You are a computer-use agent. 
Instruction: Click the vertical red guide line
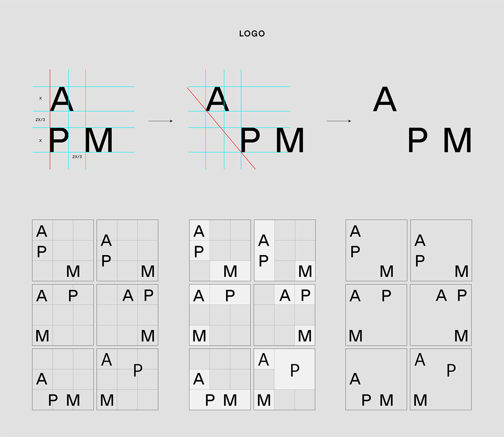pyautogui.click(x=50, y=119)
